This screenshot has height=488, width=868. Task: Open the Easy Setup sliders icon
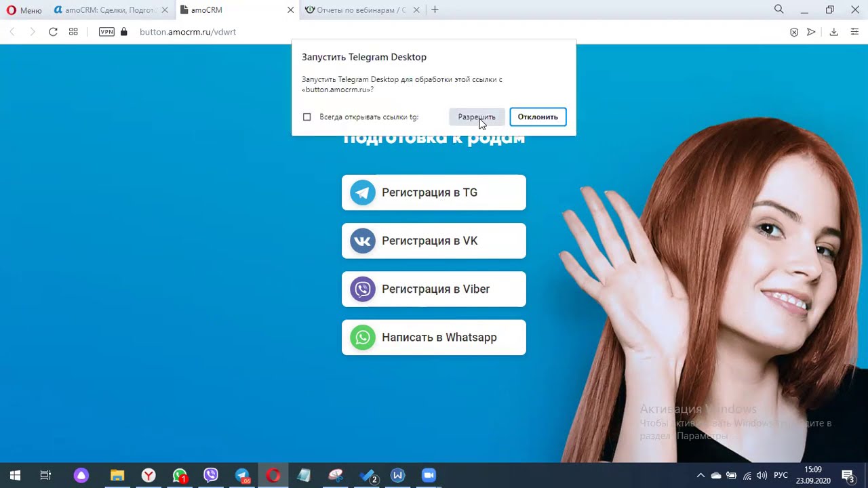[x=854, y=32]
